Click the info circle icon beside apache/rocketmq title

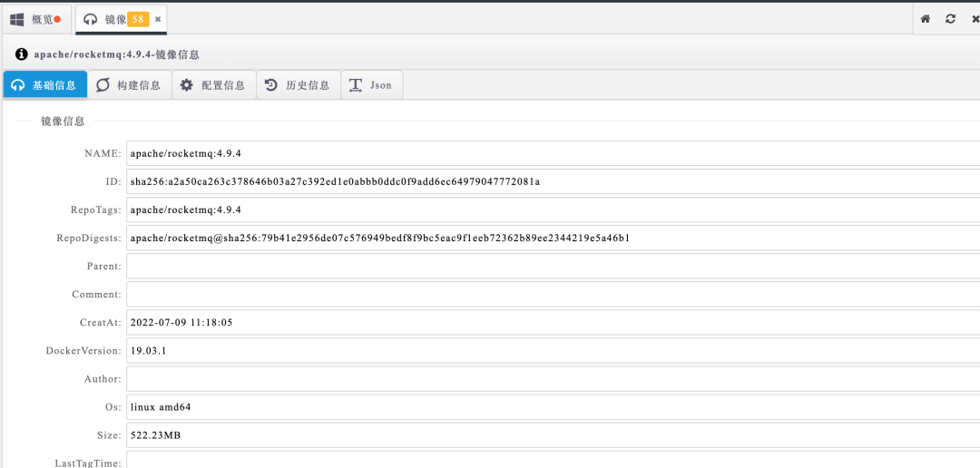click(x=22, y=54)
